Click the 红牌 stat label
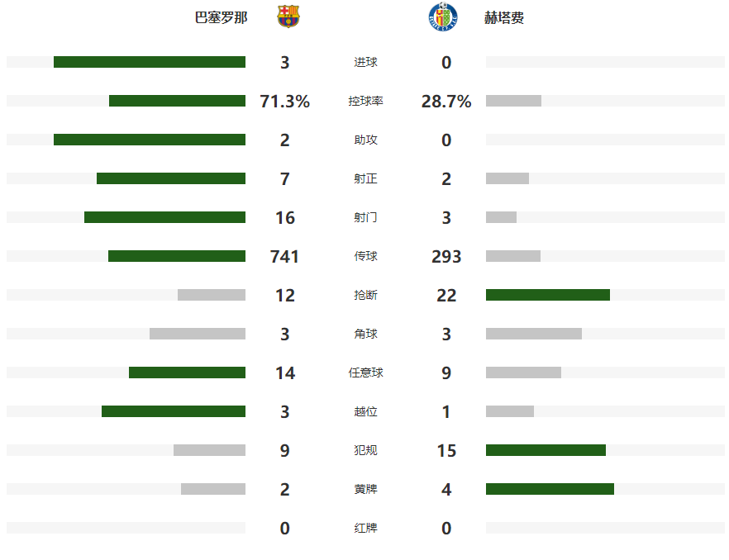Image resolution: width=729 pixels, height=560 pixels. tap(365, 529)
